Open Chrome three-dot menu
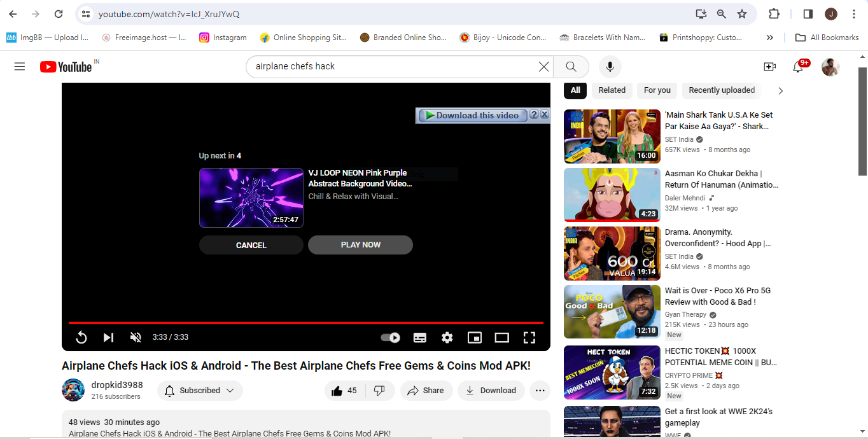Screen dimensions: 868x439 coord(853,14)
